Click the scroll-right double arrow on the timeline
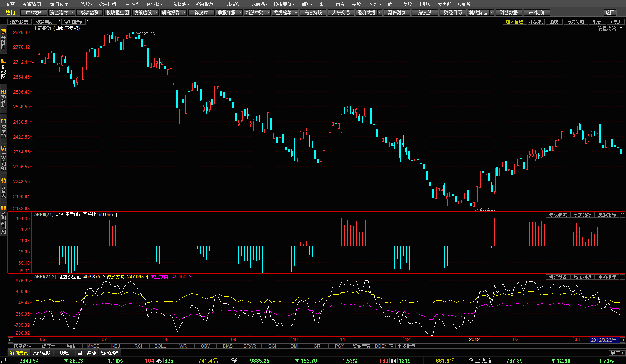Viewport: 626px width, 364px height. [622, 340]
